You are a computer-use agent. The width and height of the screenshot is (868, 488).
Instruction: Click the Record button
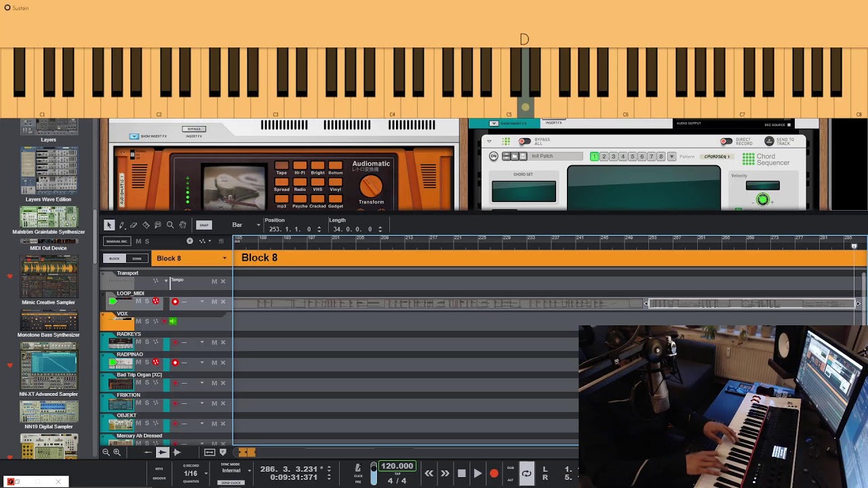coord(494,474)
